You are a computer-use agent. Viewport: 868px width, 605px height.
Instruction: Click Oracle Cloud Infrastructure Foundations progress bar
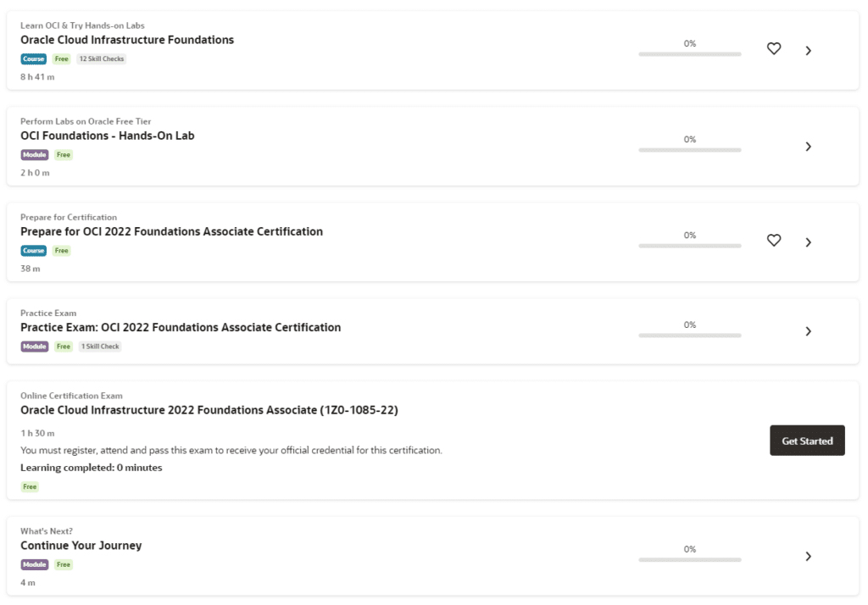pos(689,54)
